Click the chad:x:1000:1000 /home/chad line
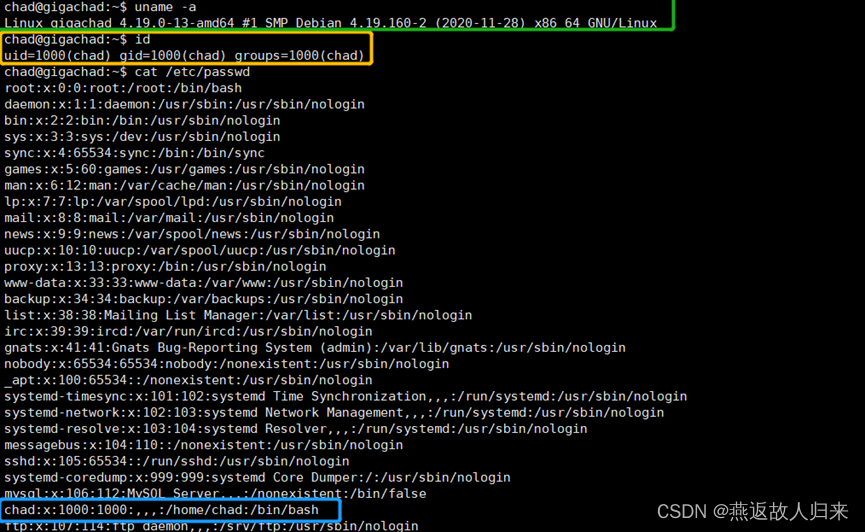865x532 pixels. (x=162, y=510)
